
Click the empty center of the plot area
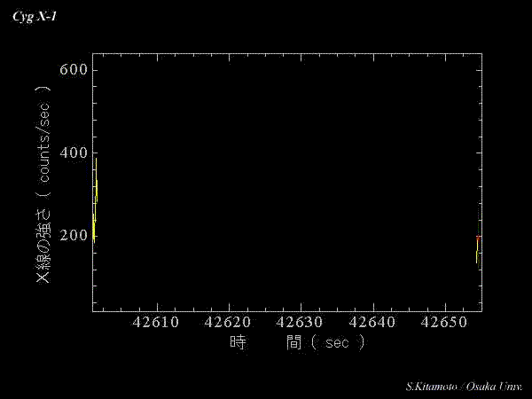pyautogui.click(x=286, y=184)
